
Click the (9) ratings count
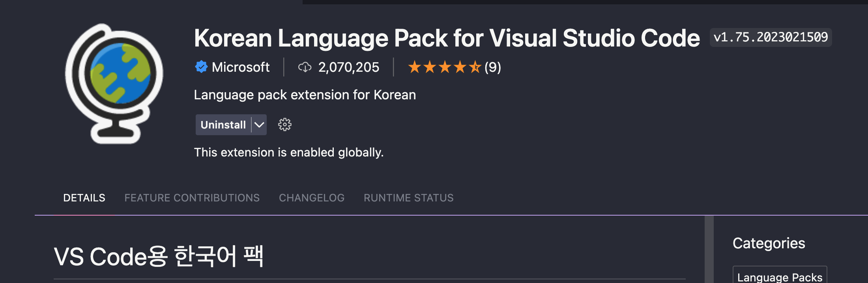(x=493, y=67)
